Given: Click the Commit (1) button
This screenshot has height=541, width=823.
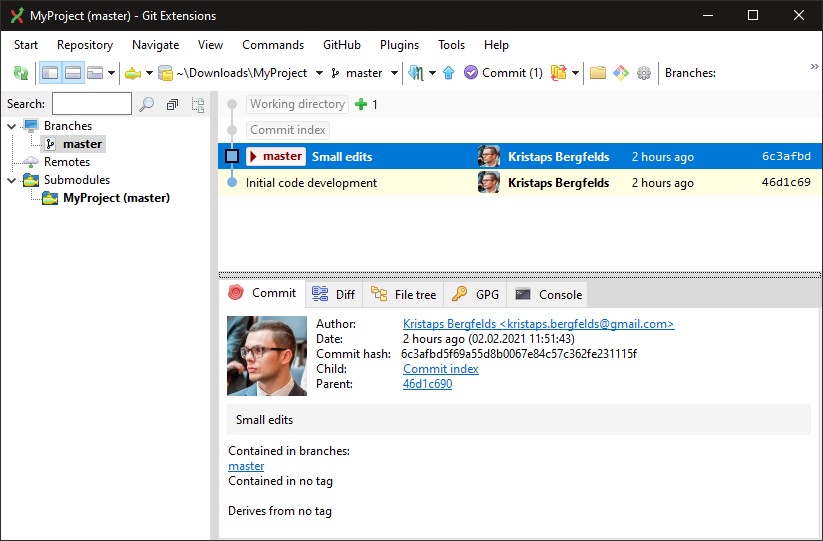Looking at the screenshot, I should pyautogui.click(x=503, y=73).
